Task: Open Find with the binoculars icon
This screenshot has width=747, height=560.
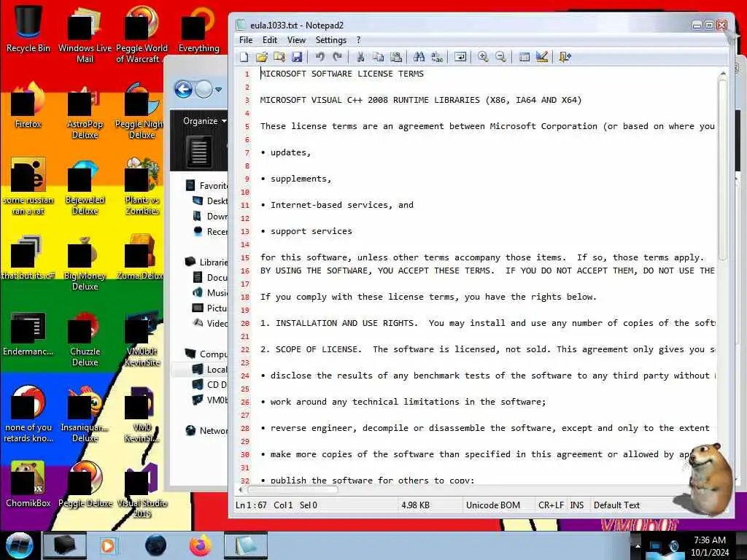Action: 419,57
